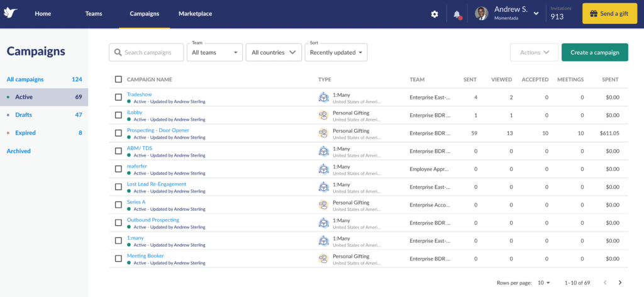Click the bird logo in header

tap(11, 13)
